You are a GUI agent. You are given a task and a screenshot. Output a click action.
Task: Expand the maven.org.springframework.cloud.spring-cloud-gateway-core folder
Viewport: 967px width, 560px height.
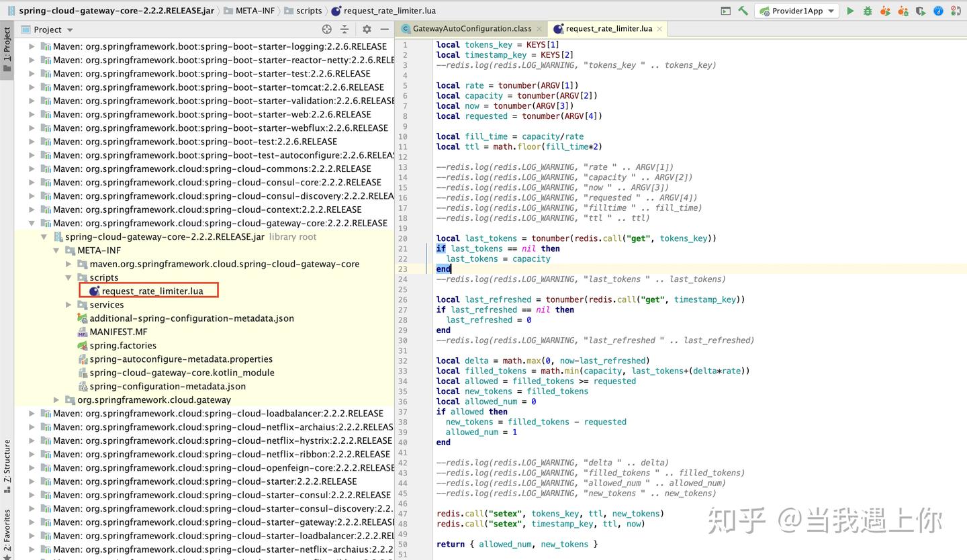pos(68,264)
